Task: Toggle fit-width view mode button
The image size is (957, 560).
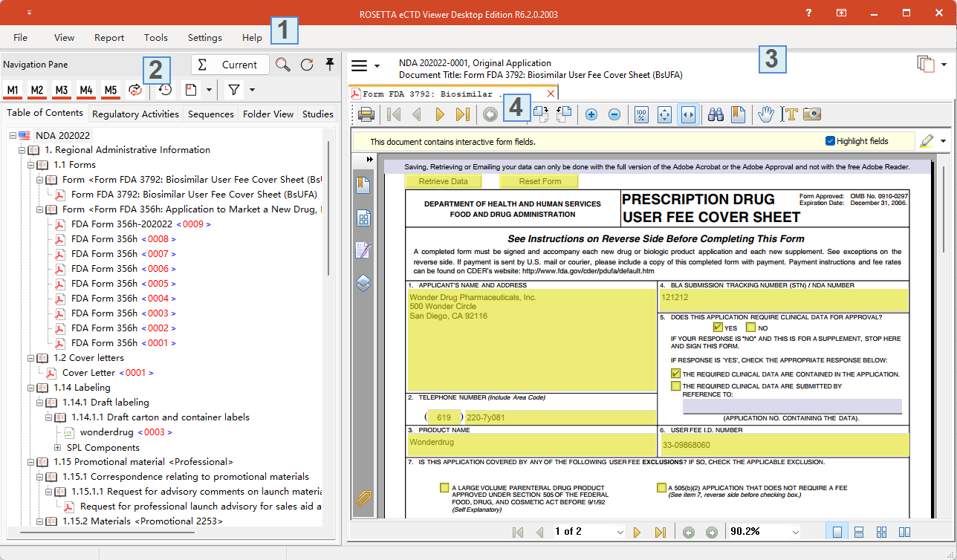Action: 688,114
